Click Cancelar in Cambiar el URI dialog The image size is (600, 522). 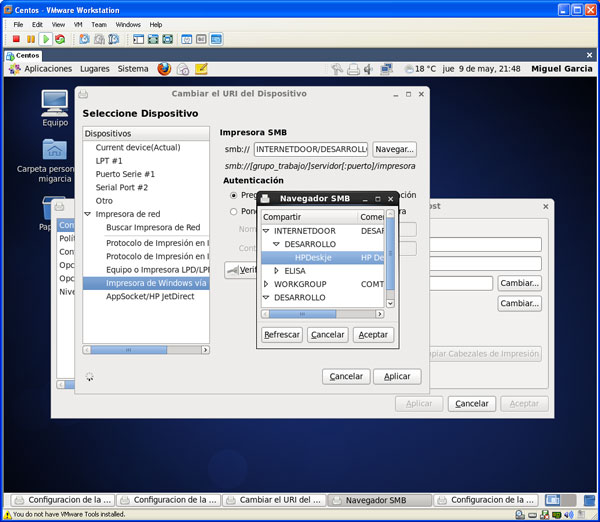point(346,377)
